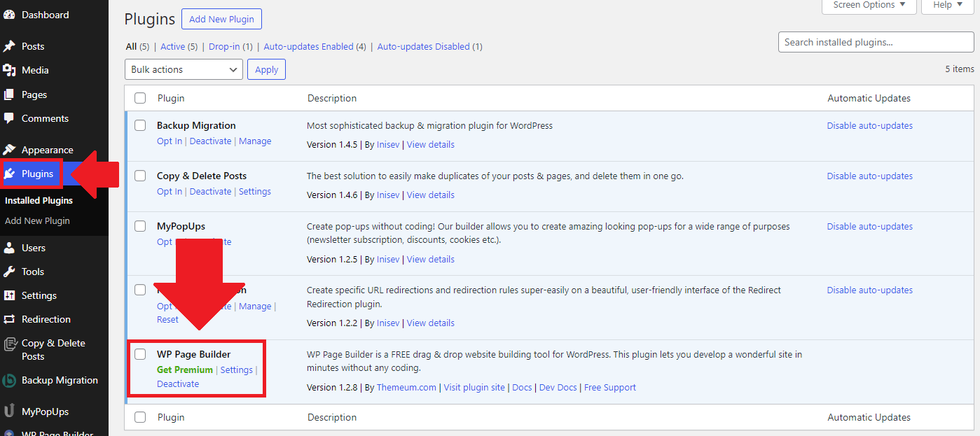Click the Dashboard gauge icon
The height and width of the screenshot is (436, 980).
click(x=9, y=15)
